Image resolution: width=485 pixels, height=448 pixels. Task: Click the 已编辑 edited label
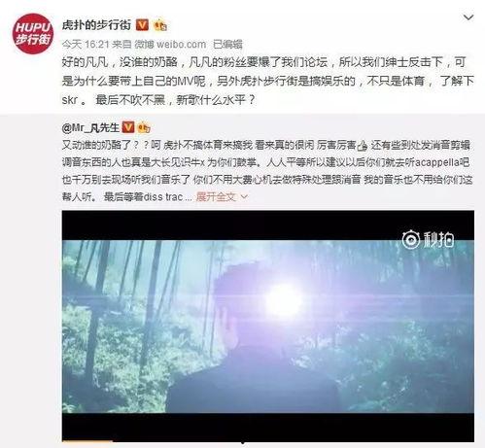coord(227,44)
